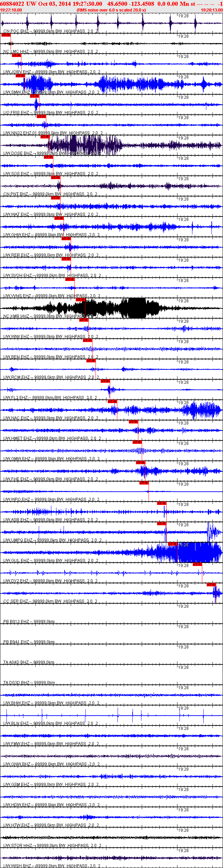Click red pick flag just below CN.PGC label
This screenshot has height=868, width=223.
6,35
